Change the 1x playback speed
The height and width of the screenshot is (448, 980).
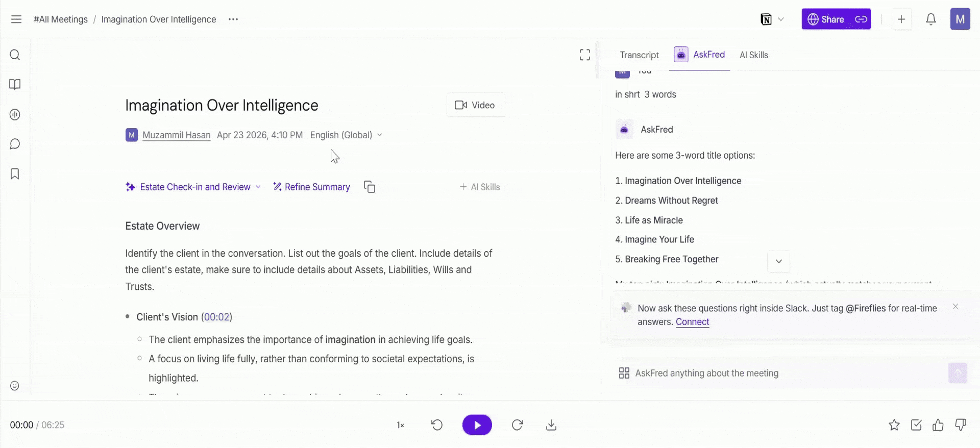click(x=401, y=425)
